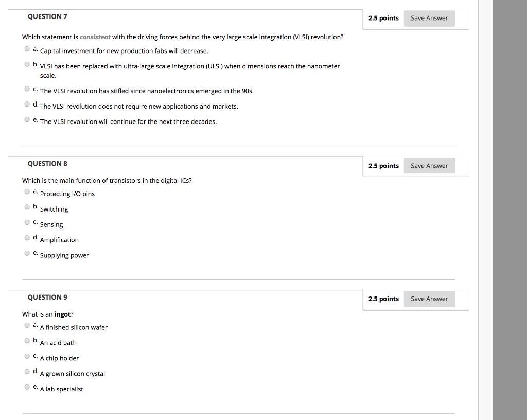The image size is (527, 420).
Task: Choose Amplification as the answer
Action: pyautogui.click(x=27, y=238)
